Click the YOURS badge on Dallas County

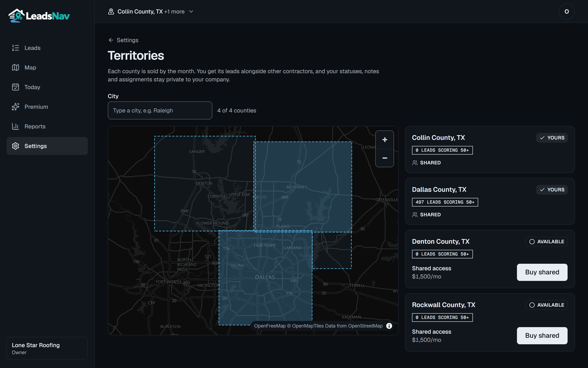(x=552, y=190)
